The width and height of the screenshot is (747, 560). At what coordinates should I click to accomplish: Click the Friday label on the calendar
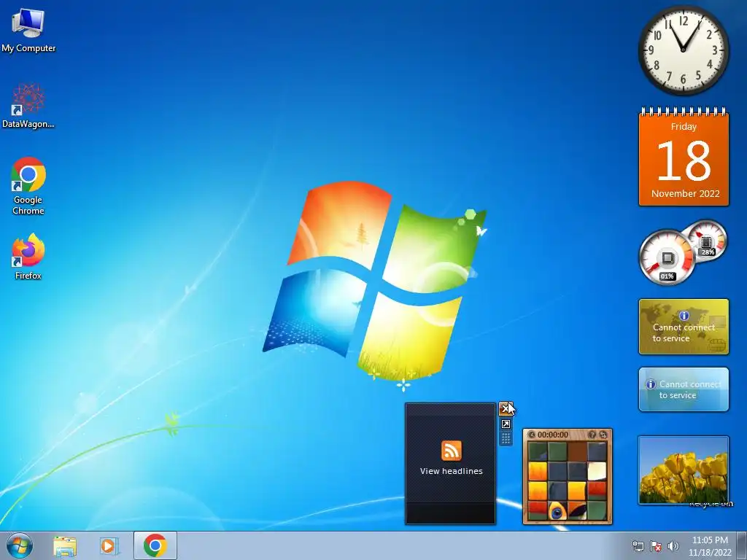coord(684,126)
